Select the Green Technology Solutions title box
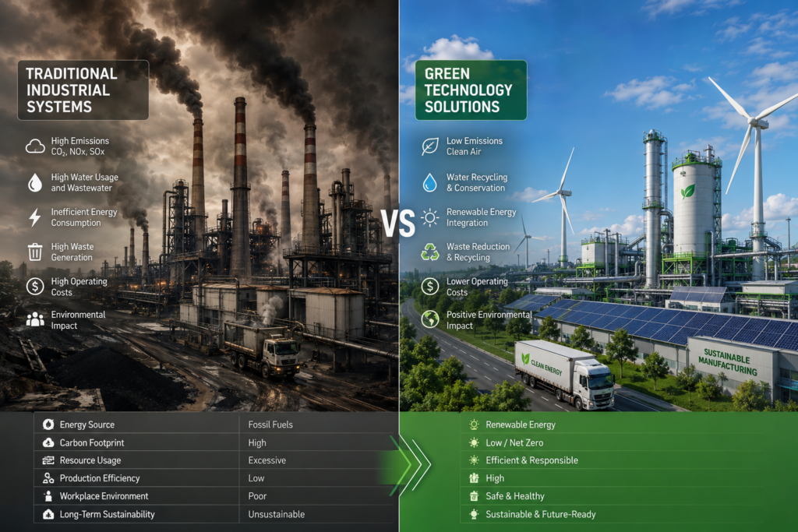 (471, 90)
